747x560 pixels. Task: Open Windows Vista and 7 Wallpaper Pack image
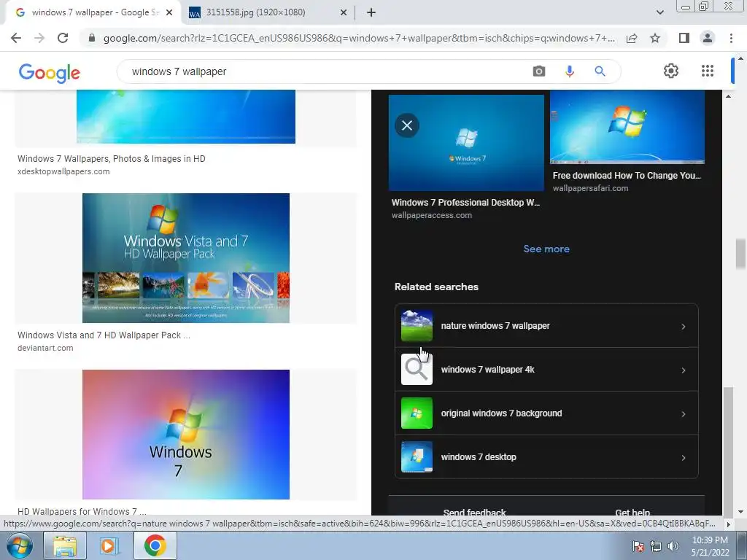[186, 258]
